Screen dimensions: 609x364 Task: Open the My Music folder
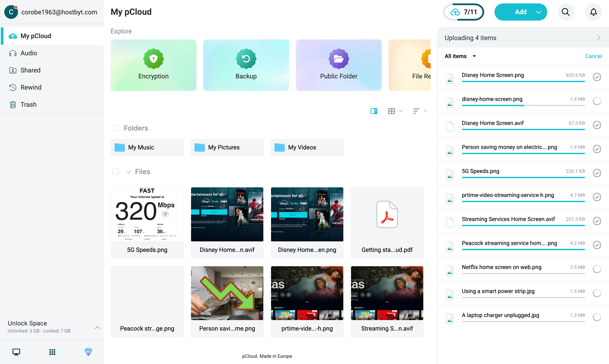tap(147, 147)
